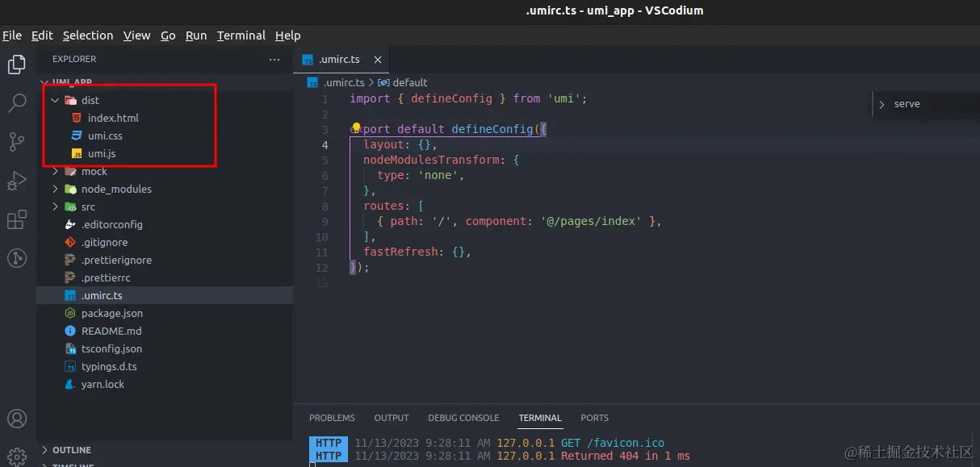
Task: Open the Run menu
Action: click(x=196, y=35)
